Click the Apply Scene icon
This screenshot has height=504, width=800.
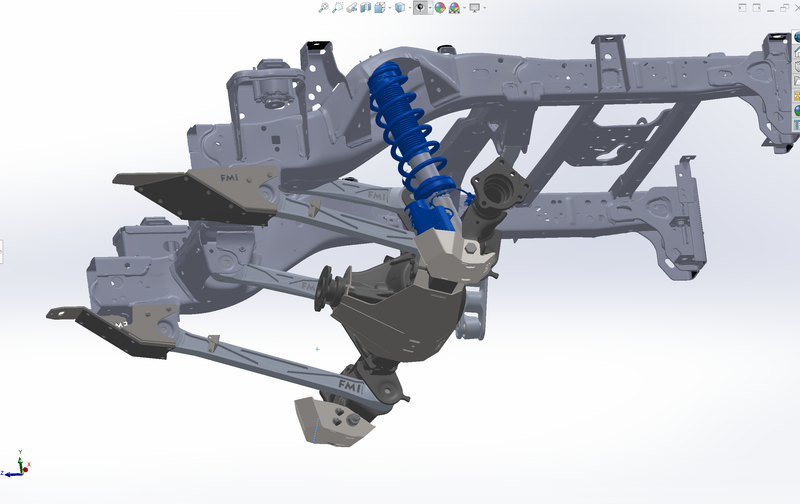454,7
